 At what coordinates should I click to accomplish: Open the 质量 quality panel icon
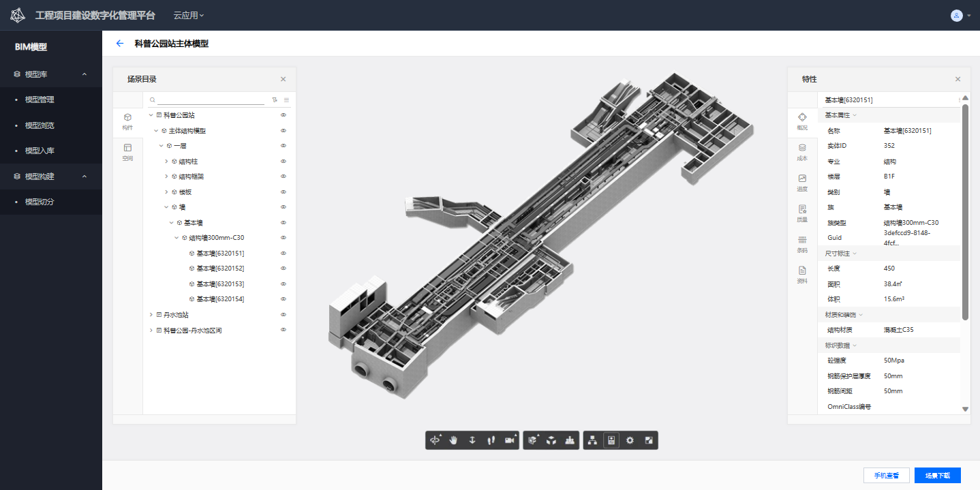click(802, 213)
